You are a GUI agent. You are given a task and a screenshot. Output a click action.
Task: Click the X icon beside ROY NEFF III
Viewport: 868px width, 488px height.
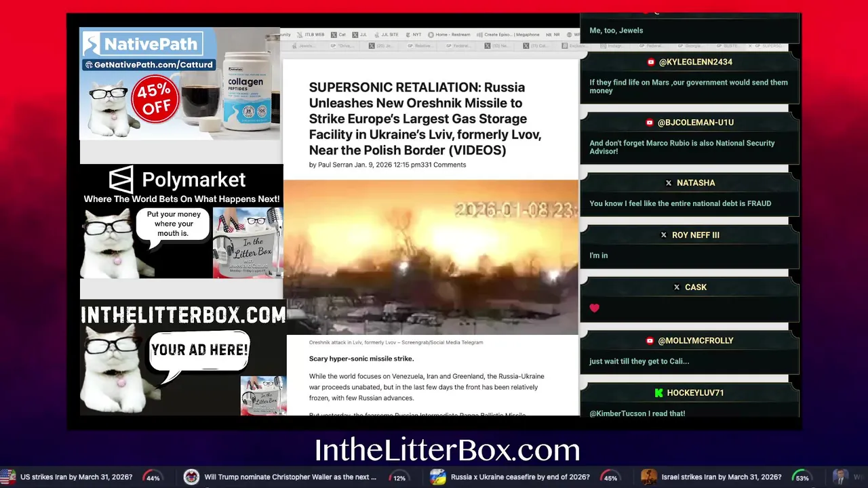664,235
